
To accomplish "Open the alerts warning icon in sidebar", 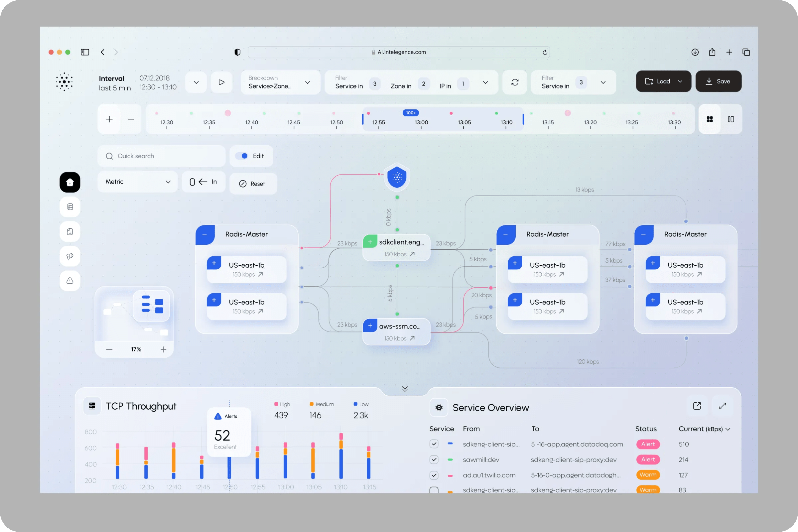I will point(70,281).
